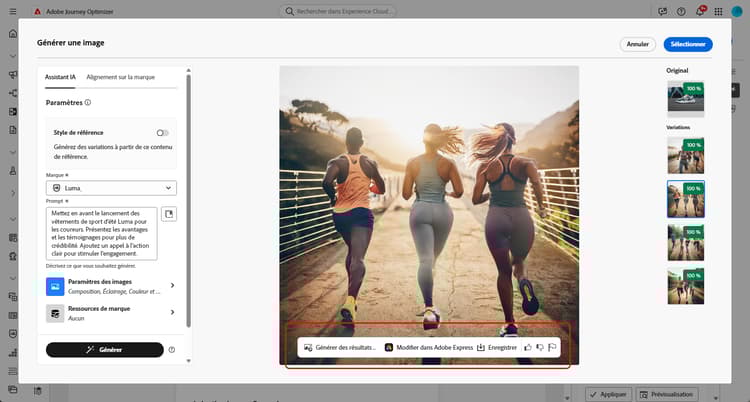Click Modifier dans Adobe Express
This screenshot has width=750, height=402.
tap(429, 347)
